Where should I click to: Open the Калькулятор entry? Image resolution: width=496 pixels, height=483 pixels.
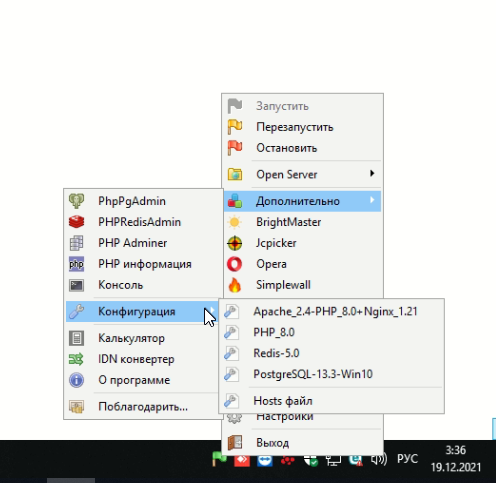coord(143,338)
